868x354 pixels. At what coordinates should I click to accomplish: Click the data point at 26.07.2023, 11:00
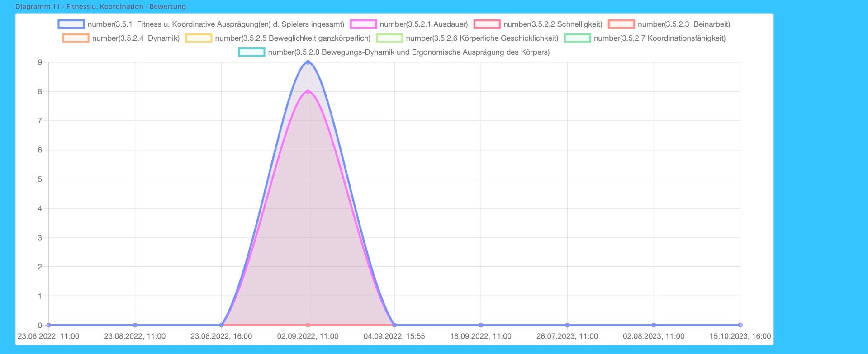point(567,325)
